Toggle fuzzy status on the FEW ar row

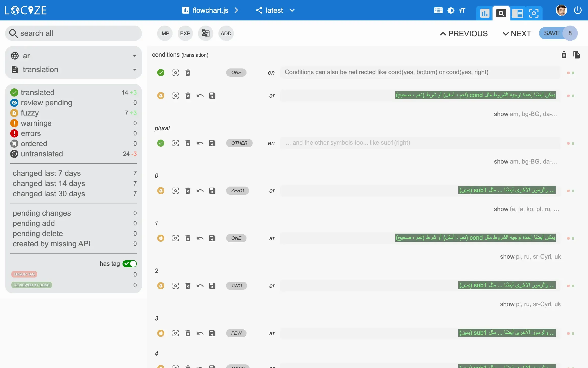pyautogui.click(x=161, y=333)
